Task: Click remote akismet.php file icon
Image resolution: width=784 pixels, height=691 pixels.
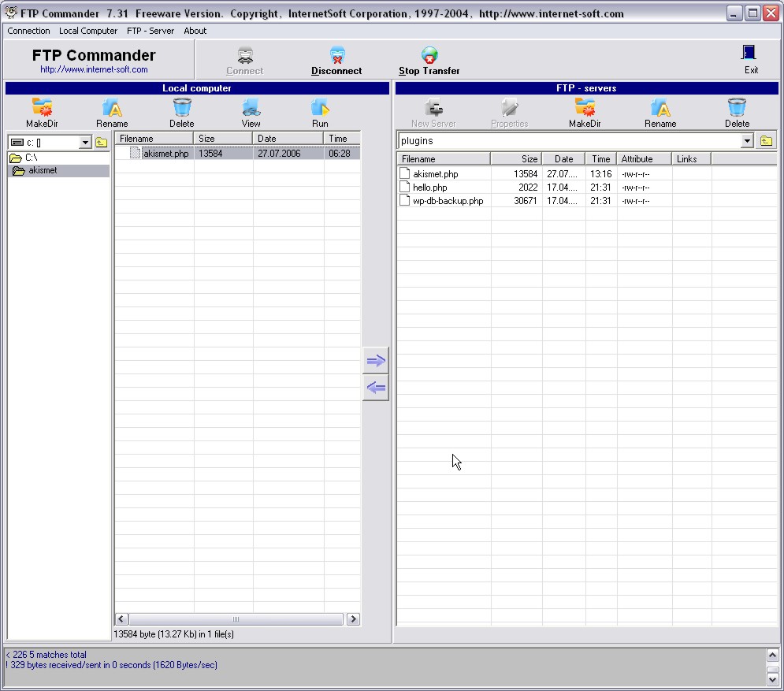Action: [x=405, y=173]
